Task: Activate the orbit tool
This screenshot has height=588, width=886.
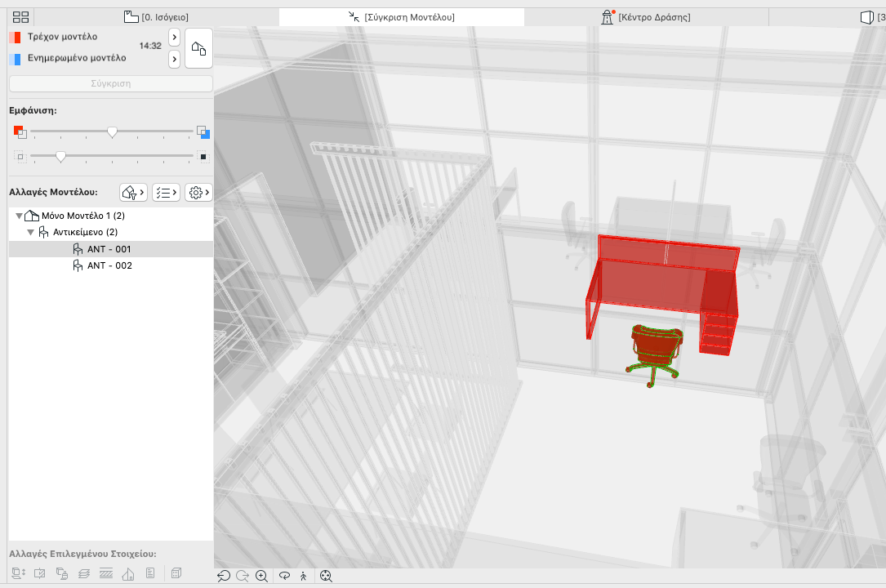Action: pyautogui.click(x=285, y=576)
